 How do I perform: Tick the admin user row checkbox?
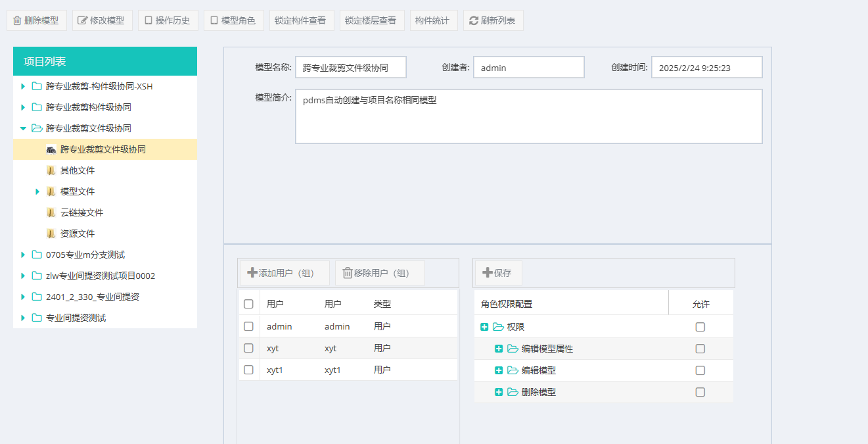point(248,326)
